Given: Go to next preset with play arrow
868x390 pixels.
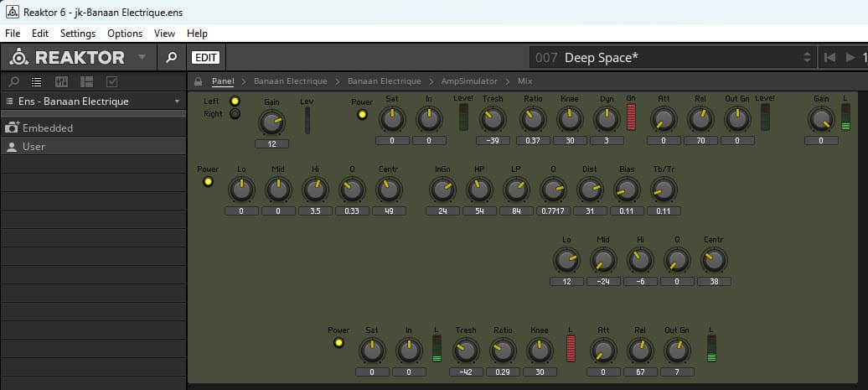Looking at the screenshot, I should (x=851, y=58).
